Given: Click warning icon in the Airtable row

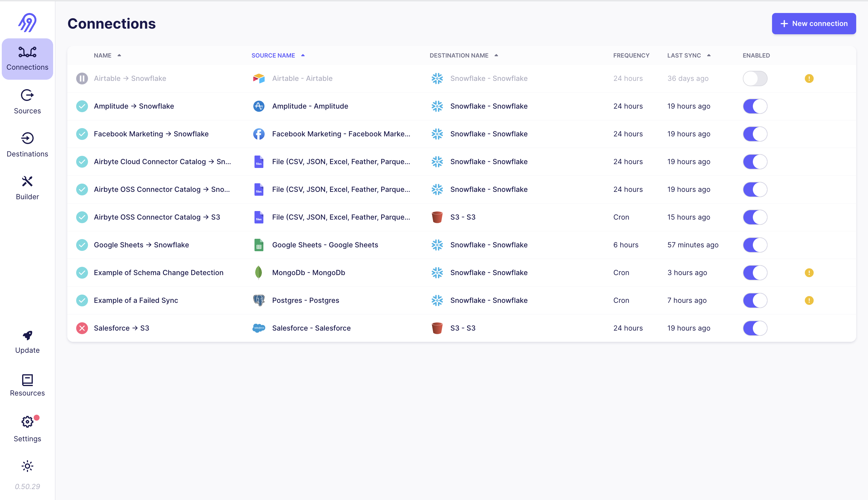Looking at the screenshot, I should (809, 79).
